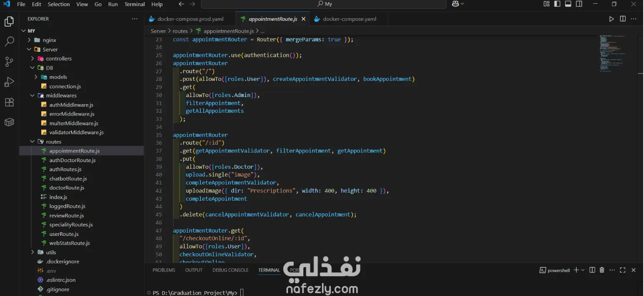This screenshot has width=644, height=296.
Task: Toggle the secondary side bar
Action: [x=579, y=4]
